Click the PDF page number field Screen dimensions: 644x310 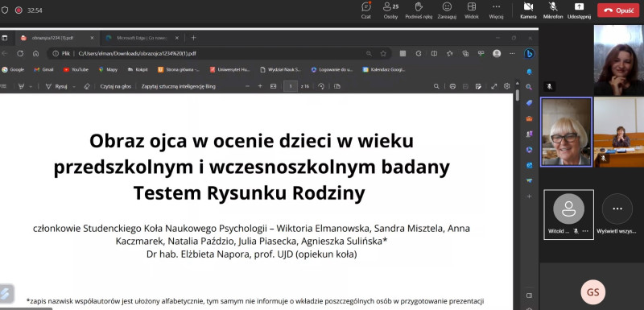click(291, 86)
